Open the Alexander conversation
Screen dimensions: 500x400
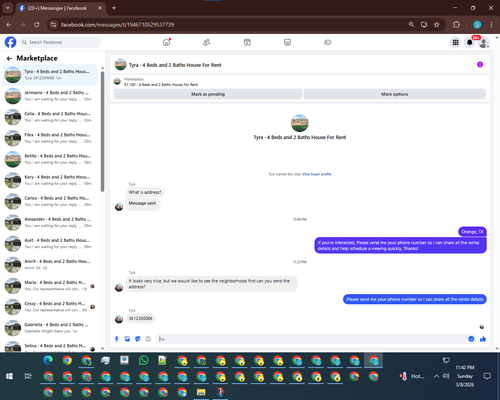point(50,223)
